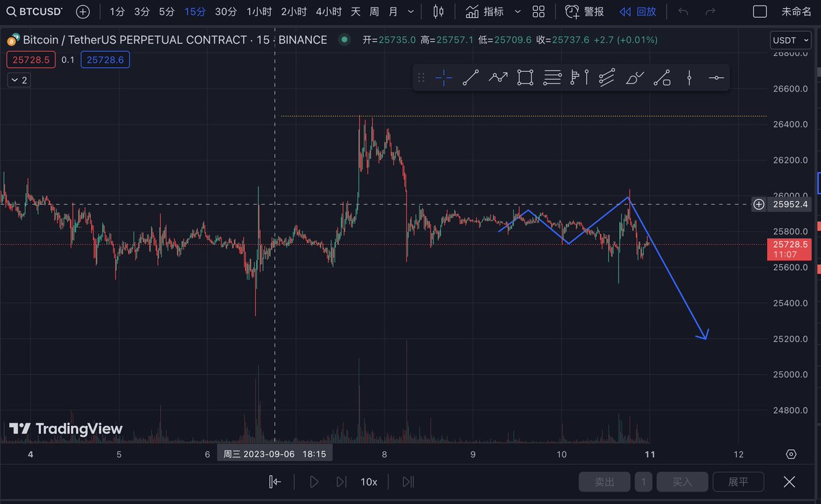
Task: Click the compare/add symbol plus icon
Action: point(82,12)
